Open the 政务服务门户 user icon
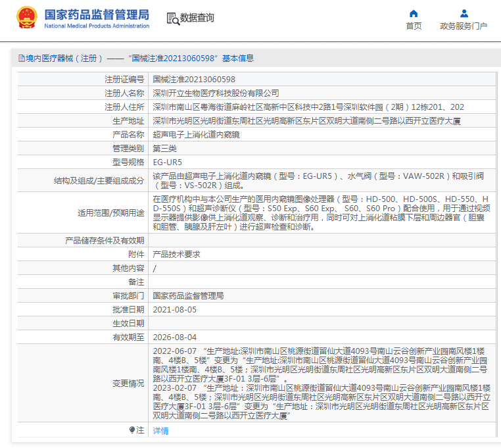Screen dimensions: 501x448 pyautogui.click(x=464, y=13)
